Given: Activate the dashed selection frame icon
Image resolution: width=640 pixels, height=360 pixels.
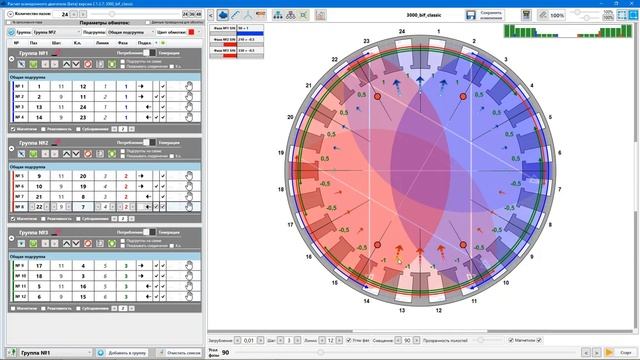Looking at the screenshot, I should coord(622,15).
